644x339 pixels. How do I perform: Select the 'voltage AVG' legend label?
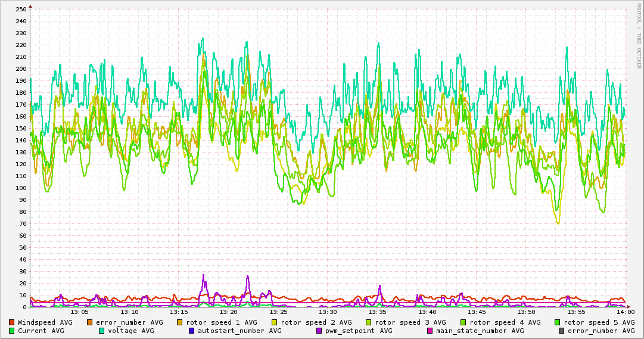(x=131, y=331)
